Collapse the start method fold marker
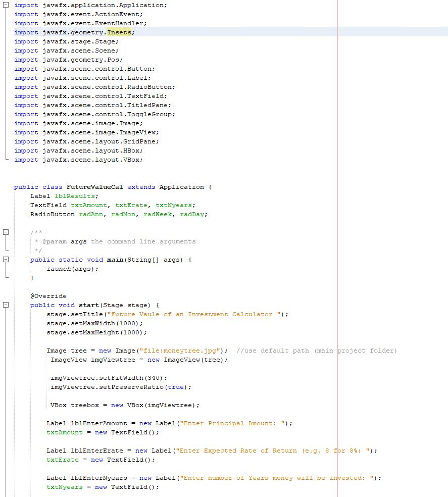Screen dimensions: 448x497 click(6, 305)
